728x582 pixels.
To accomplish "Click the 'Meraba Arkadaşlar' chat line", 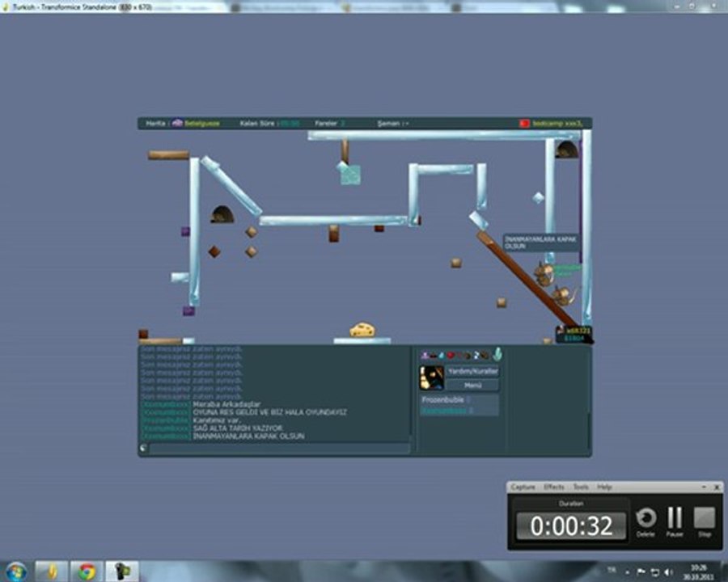I will coord(226,404).
